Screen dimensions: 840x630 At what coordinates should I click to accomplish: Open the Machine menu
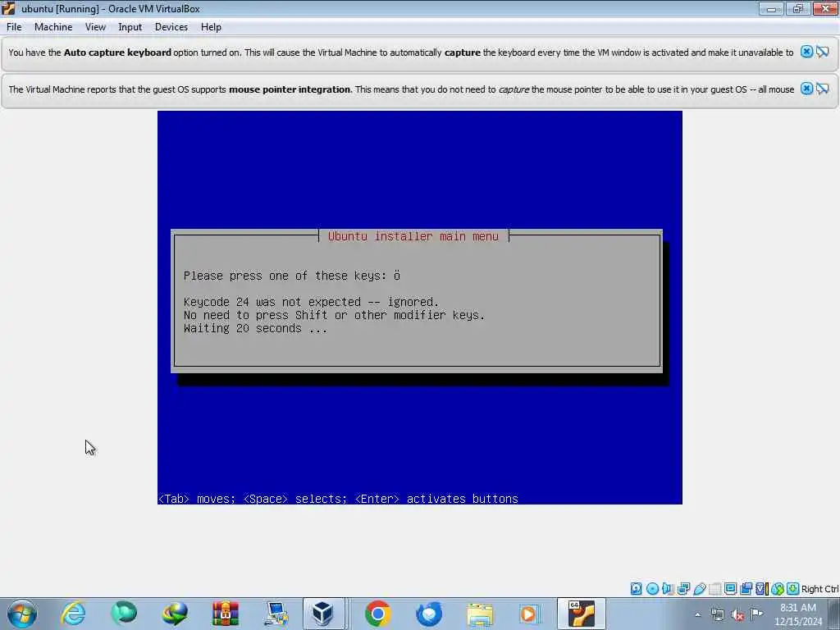pos(53,27)
